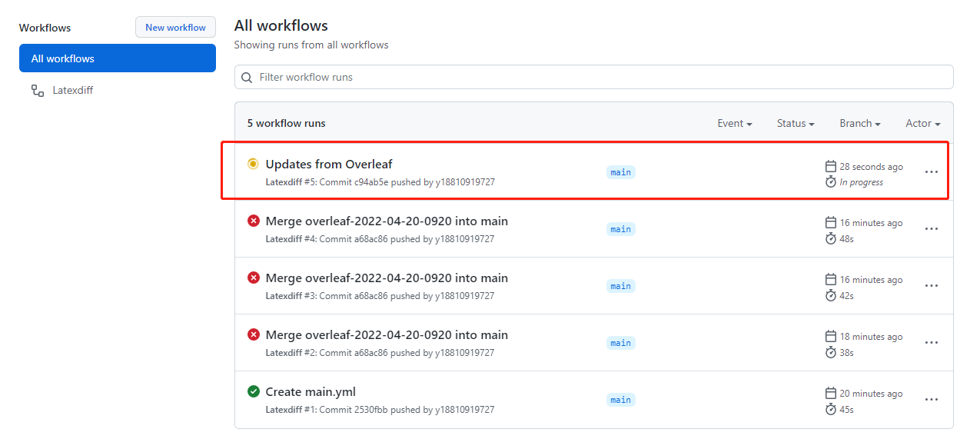
Task: Click stopwatch icon next to In progress
Action: [x=830, y=182]
